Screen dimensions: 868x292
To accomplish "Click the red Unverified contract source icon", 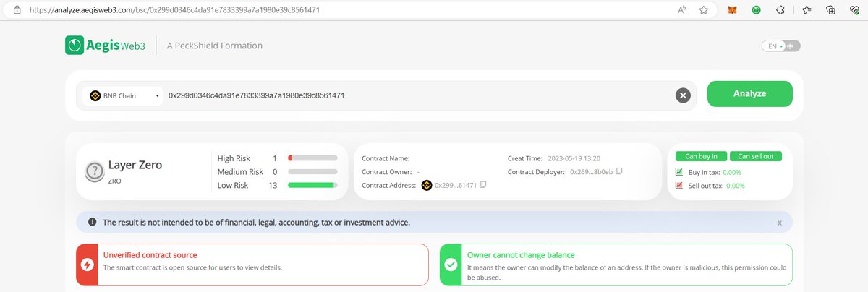I will 87,265.
